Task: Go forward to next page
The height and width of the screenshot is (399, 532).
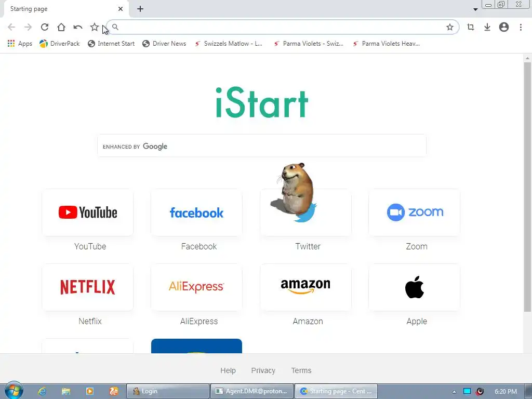Action: [x=28, y=27]
